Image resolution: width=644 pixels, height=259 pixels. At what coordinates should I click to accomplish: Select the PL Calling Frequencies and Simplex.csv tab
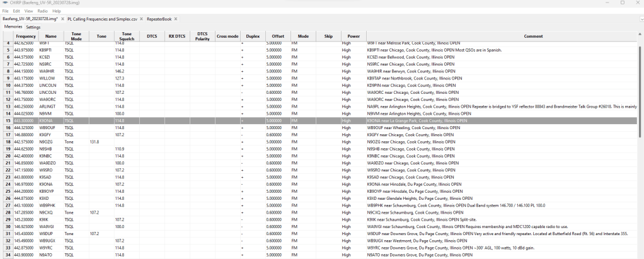pos(102,20)
